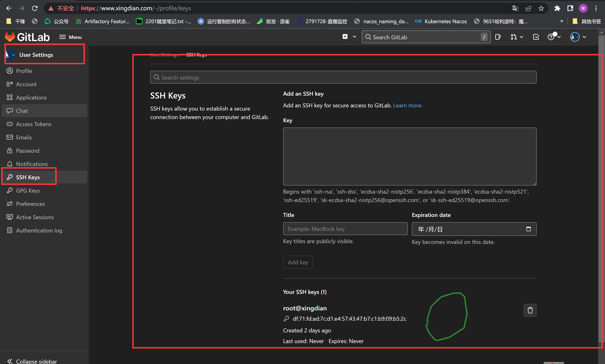Click the Expiration date calendar input

(x=475, y=229)
